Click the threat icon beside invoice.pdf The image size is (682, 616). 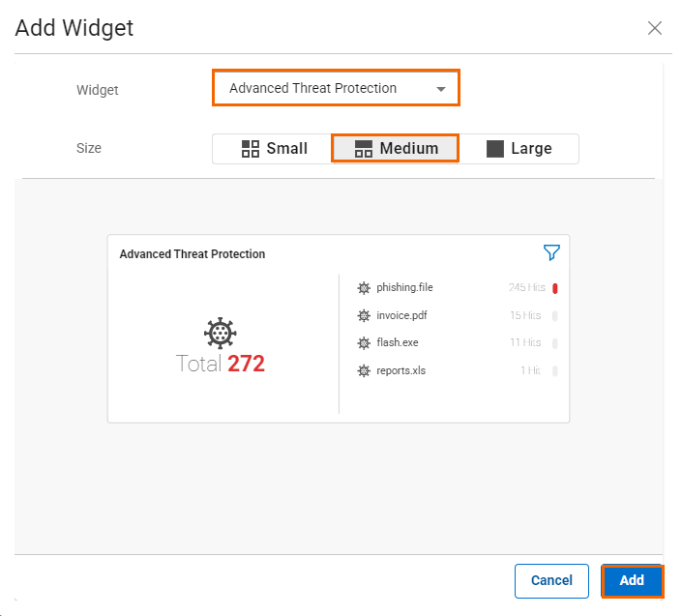click(364, 315)
